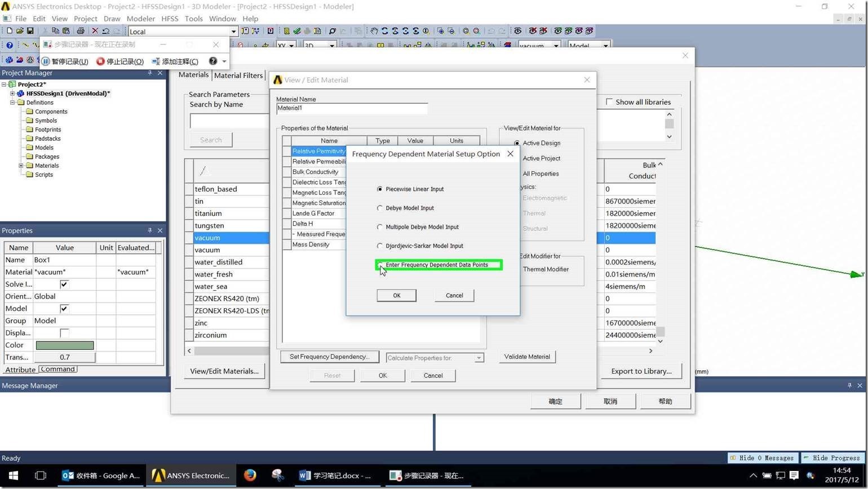The height and width of the screenshot is (489, 868).
Task: Click the ANSYS Electronics taskbar item
Action: click(191, 475)
